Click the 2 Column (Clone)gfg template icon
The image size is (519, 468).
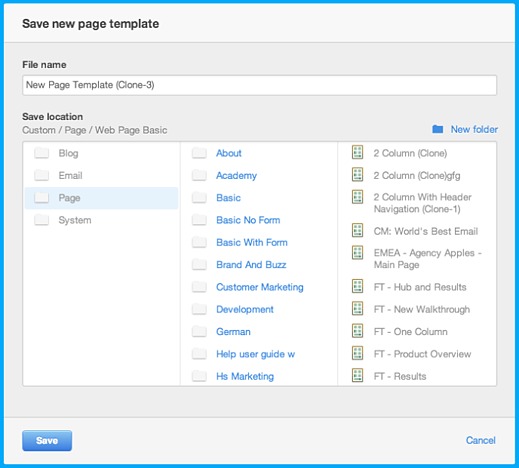point(358,175)
